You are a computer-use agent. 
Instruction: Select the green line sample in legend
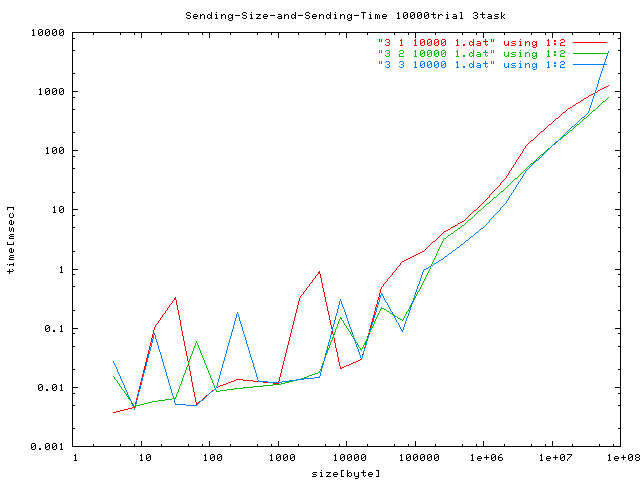(x=591, y=53)
